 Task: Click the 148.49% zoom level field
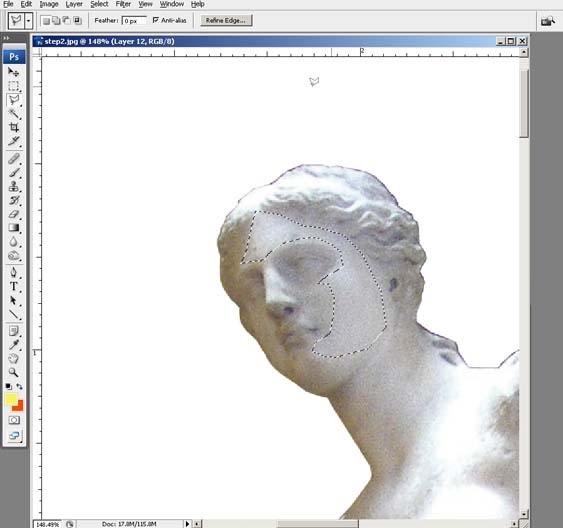click(48, 524)
